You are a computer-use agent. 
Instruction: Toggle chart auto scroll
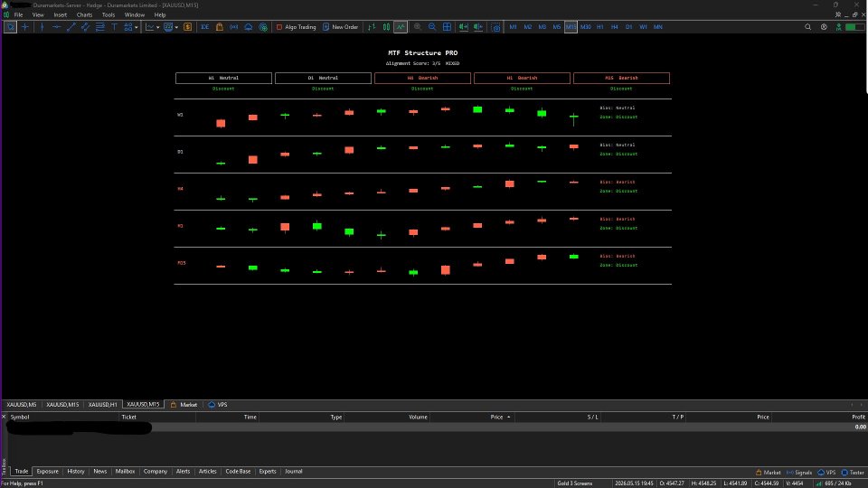click(x=463, y=26)
